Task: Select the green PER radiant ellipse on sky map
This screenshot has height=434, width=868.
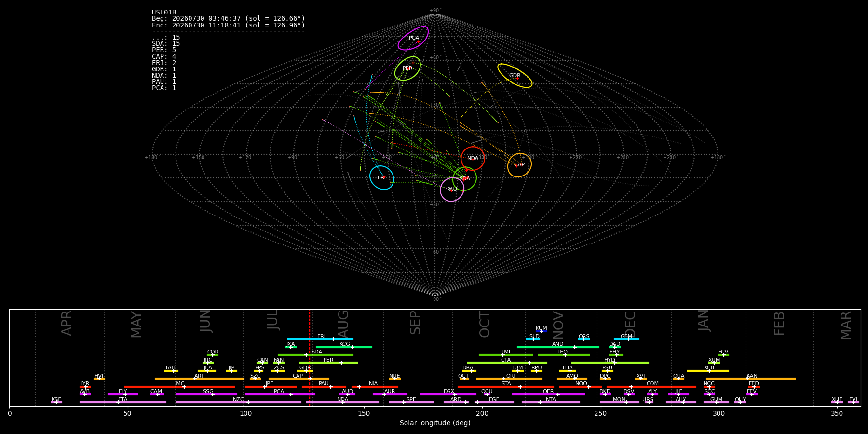Action: (407, 68)
